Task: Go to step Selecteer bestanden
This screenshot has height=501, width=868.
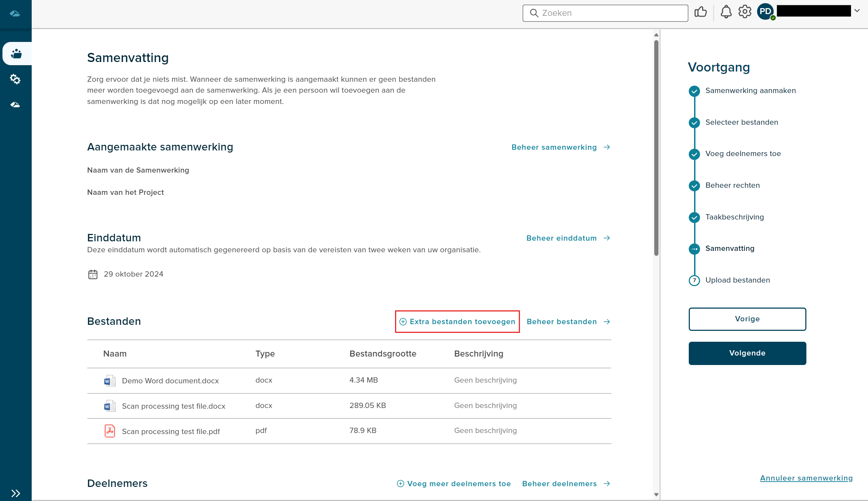Action: tap(742, 122)
